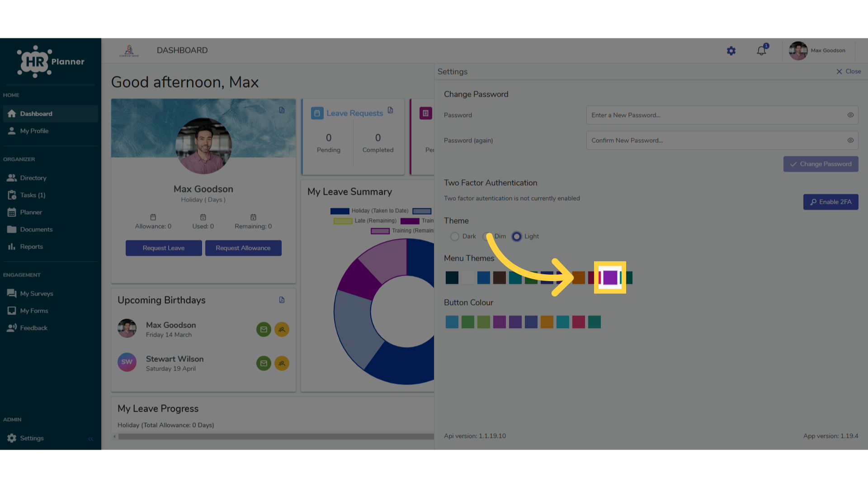The height and width of the screenshot is (488, 868).
Task: Open the settings gear icon in header
Action: [x=731, y=51]
